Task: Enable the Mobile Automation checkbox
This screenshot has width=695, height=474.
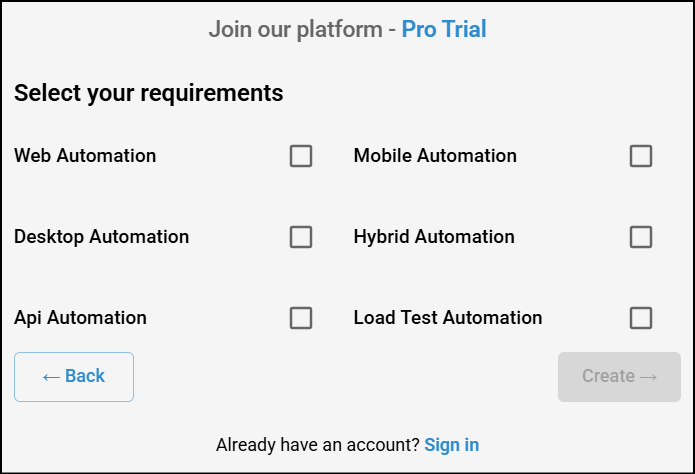Action: click(x=641, y=156)
